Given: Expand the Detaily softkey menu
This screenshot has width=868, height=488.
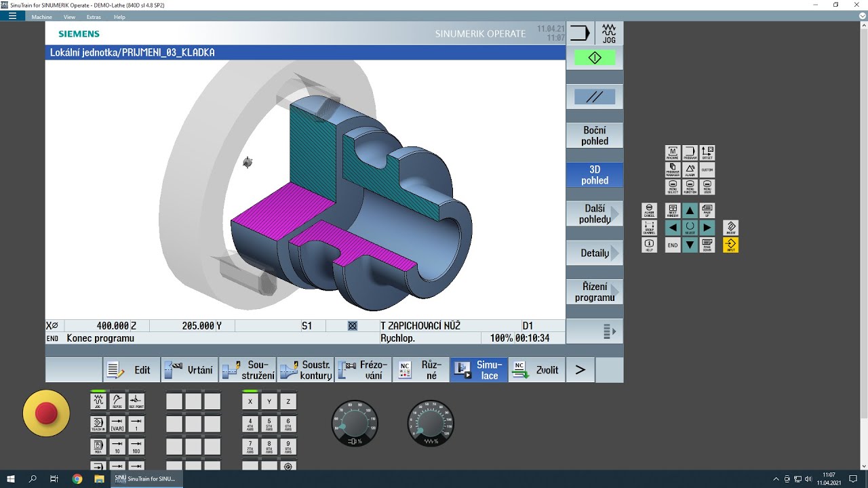Looking at the screenshot, I should (595, 253).
